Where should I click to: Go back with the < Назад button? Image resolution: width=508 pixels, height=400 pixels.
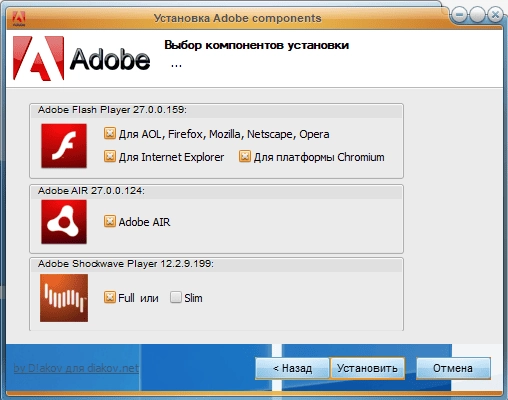point(292,368)
